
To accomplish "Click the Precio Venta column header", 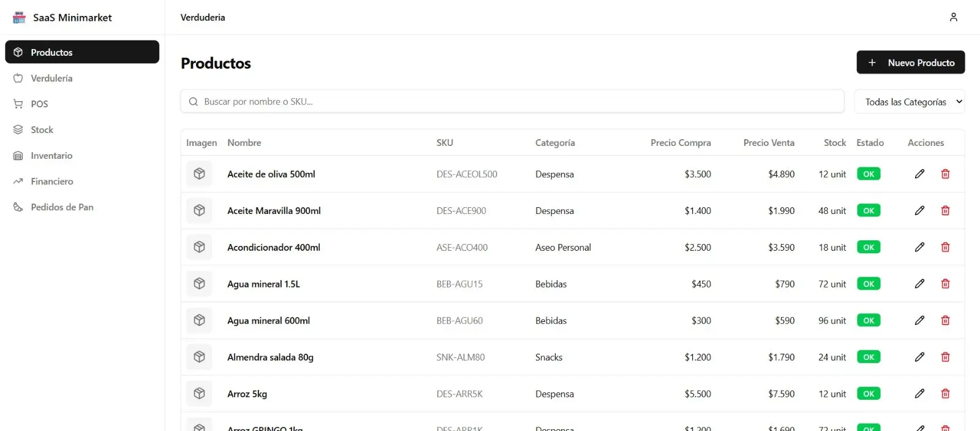I will point(769,142).
